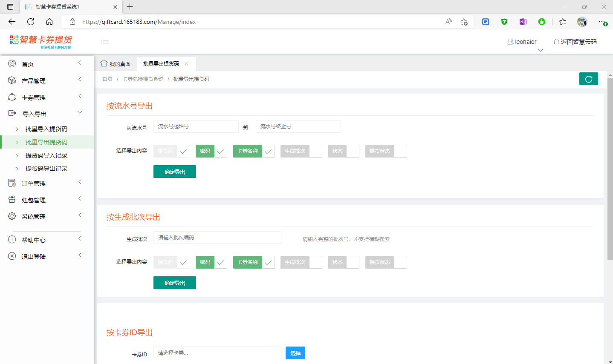Screen dimensions: 613x364
Task: Click the green refresh icon button
Action: (588, 79)
